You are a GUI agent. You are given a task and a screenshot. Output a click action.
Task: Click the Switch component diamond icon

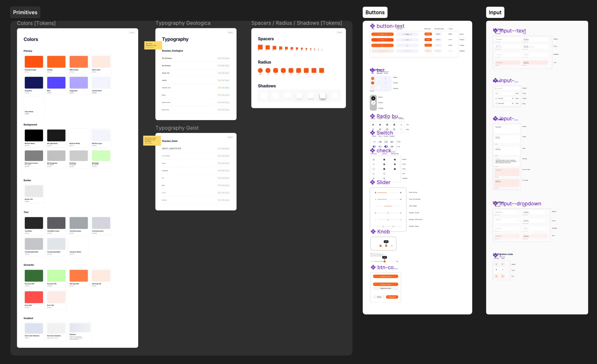pos(372,133)
